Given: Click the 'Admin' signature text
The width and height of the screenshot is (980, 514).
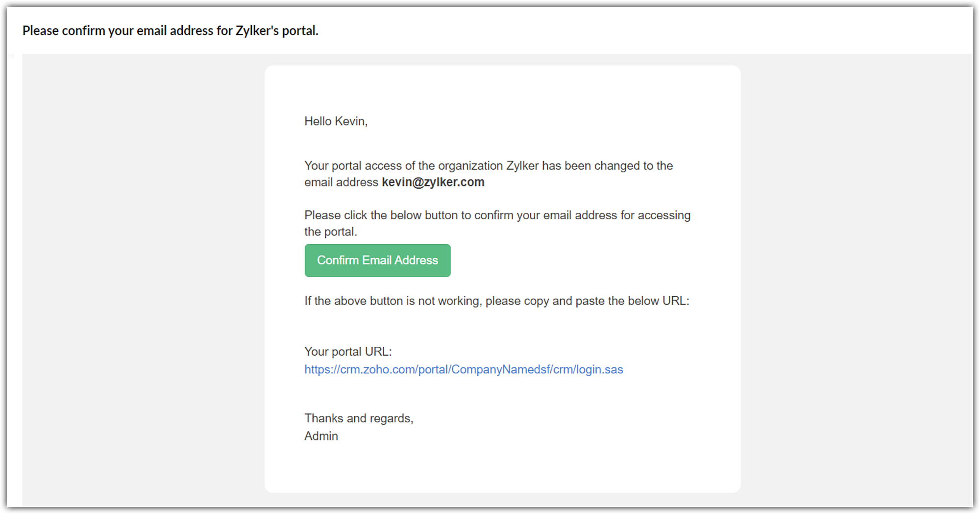Looking at the screenshot, I should [x=321, y=436].
